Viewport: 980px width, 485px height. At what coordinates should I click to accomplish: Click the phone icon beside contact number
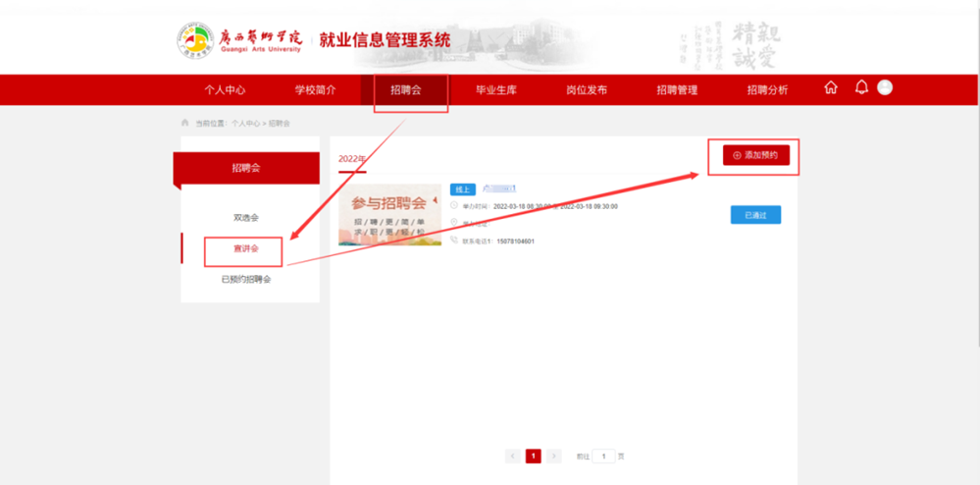pyautogui.click(x=454, y=241)
